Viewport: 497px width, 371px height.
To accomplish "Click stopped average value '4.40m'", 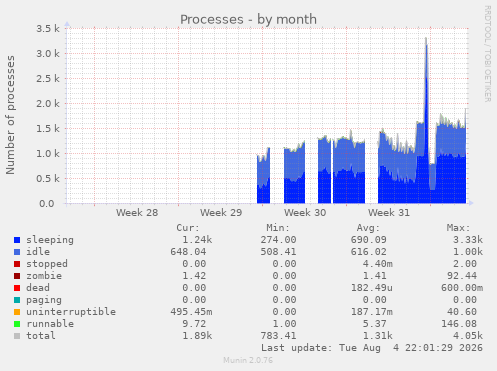I will click(377, 264).
